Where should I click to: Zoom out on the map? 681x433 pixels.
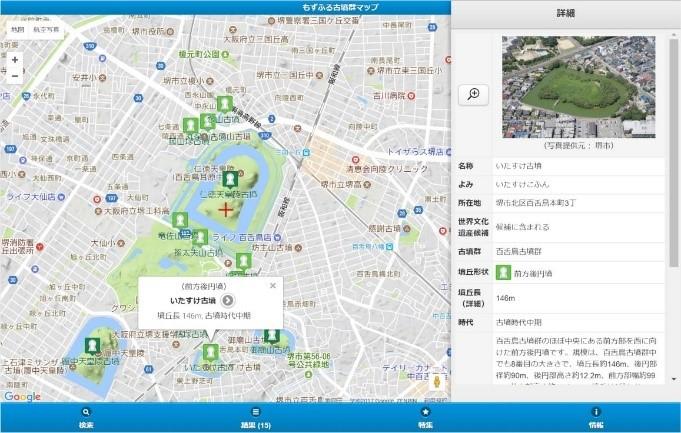coord(15,76)
